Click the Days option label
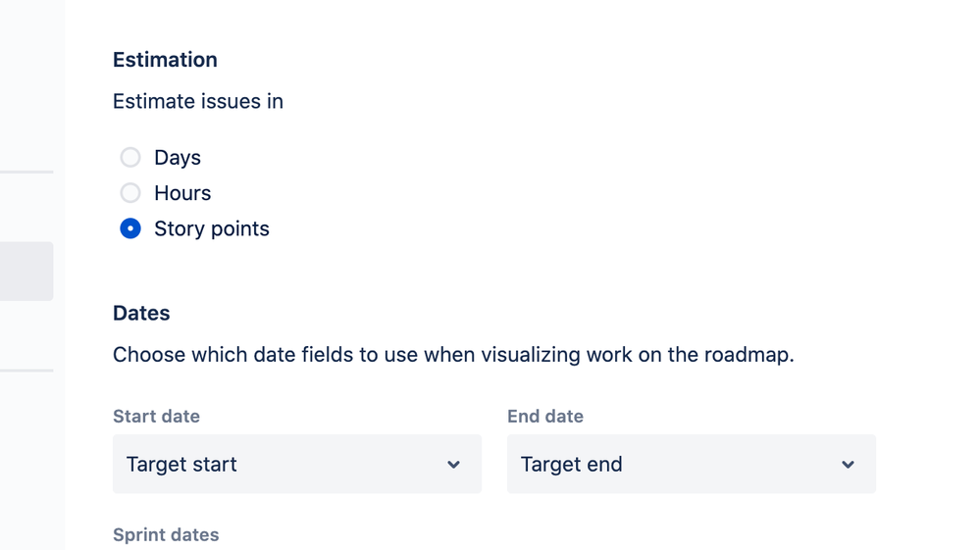The image size is (980, 550). pos(178,158)
